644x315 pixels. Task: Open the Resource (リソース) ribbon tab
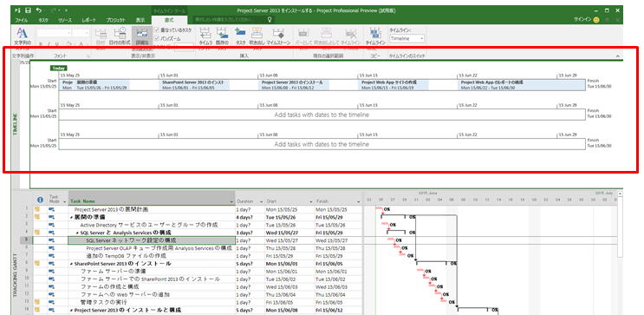pyautogui.click(x=65, y=20)
